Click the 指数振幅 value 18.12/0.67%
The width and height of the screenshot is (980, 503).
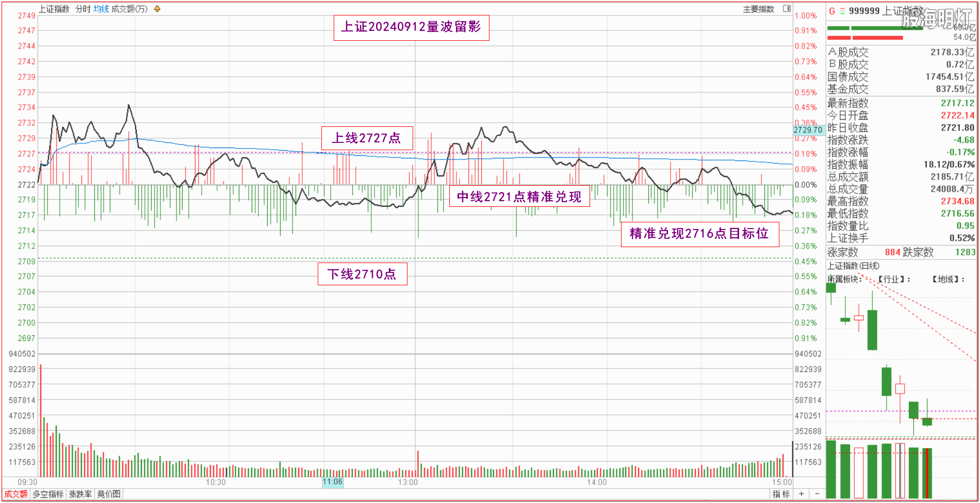(x=949, y=165)
